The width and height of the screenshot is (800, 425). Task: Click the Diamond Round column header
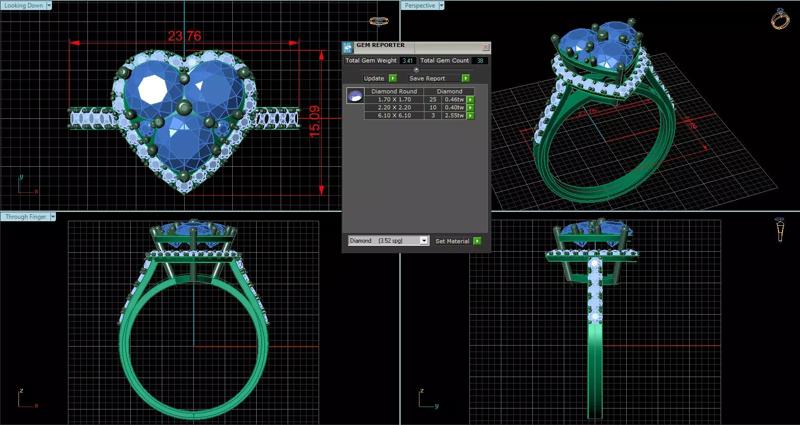click(x=396, y=91)
